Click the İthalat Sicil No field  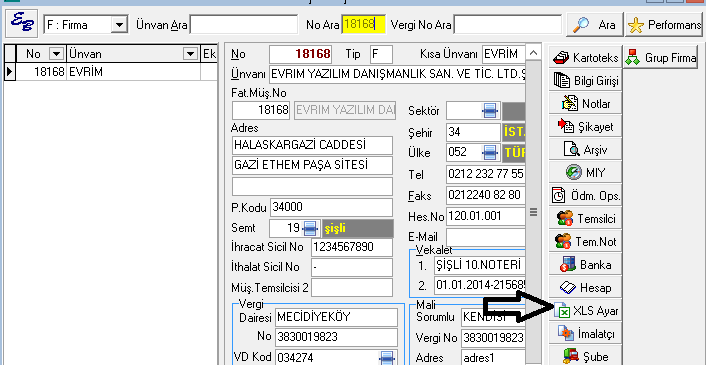click(x=352, y=267)
